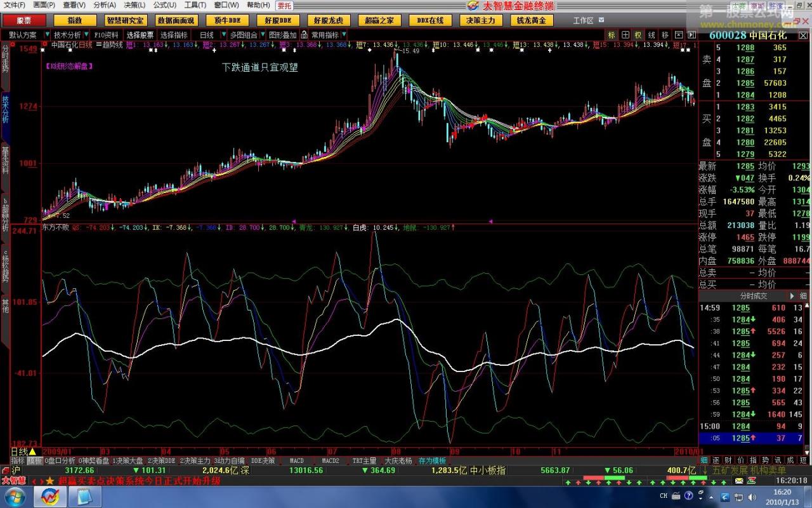The height and width of the screenshot is (508, 812).
Task: Select the DDE决策 indicator tab
Action: (263, 460)
